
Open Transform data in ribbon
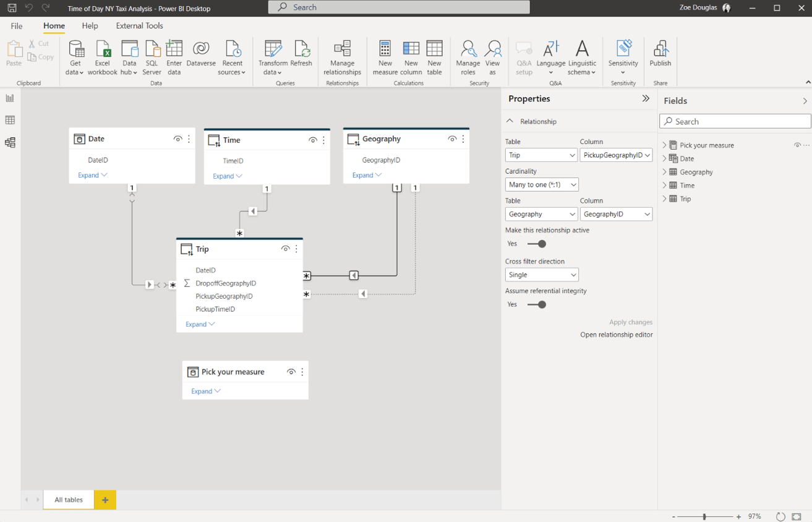coord(273,58)
